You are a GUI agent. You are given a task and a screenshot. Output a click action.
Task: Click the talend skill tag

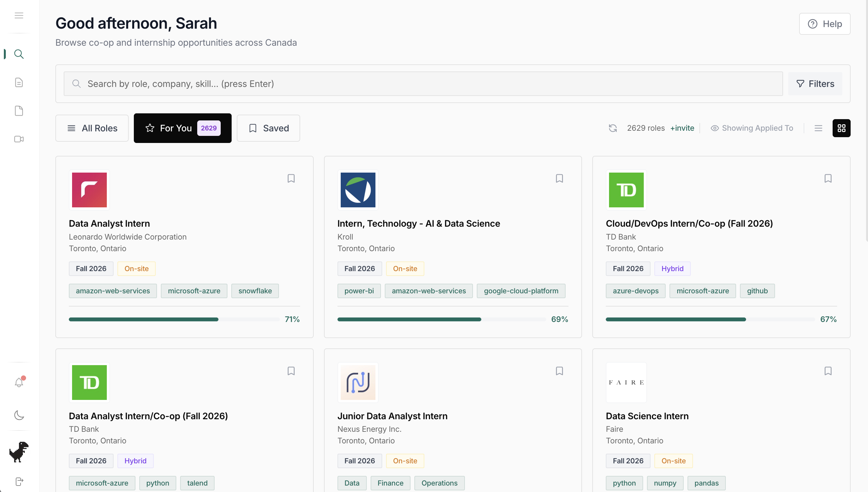pos(197,483)
